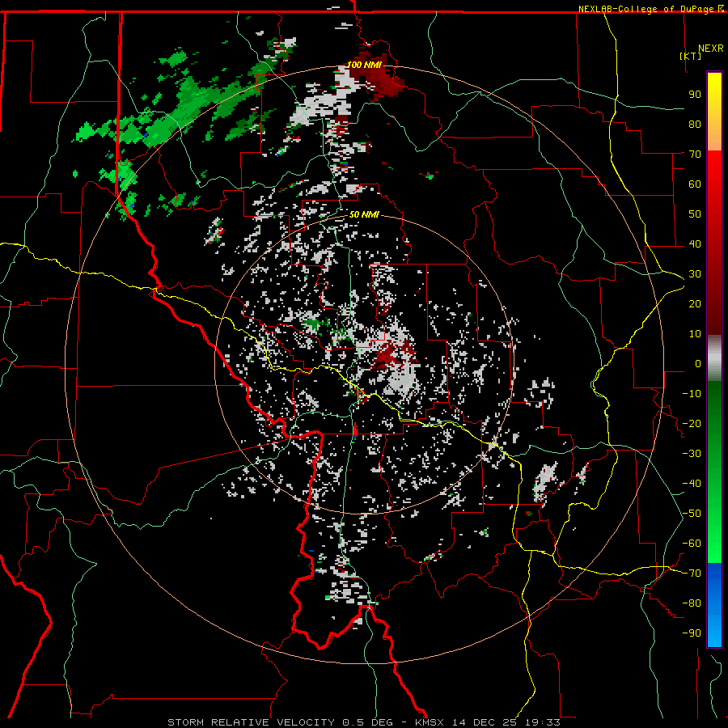Click the "NEXR" label above the color scale
Screen dimensions: 728x728
[711, 49]
